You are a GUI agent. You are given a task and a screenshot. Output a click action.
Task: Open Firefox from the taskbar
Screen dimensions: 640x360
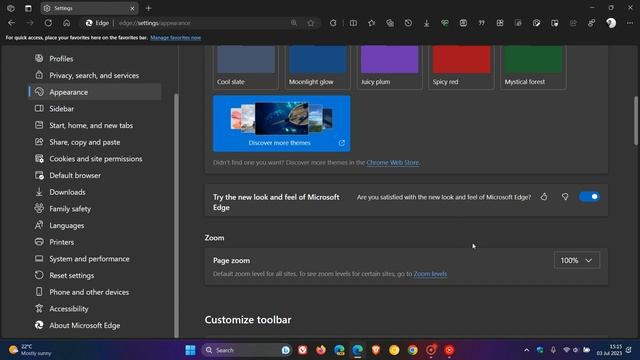(x=321, y=350)
